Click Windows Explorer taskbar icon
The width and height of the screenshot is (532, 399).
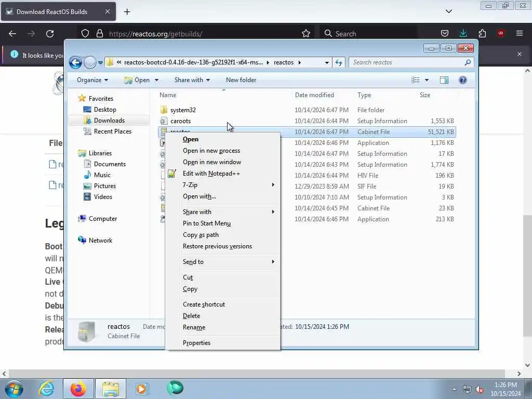click(x=111, y=389)
